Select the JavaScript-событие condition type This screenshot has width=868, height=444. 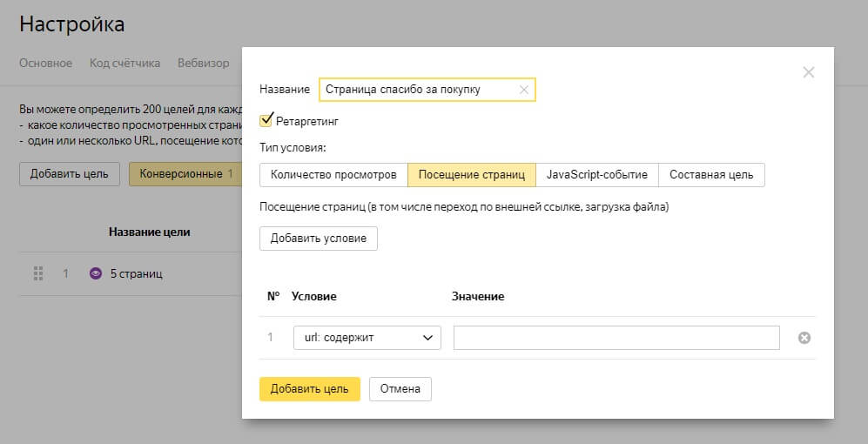pos(596,175)
